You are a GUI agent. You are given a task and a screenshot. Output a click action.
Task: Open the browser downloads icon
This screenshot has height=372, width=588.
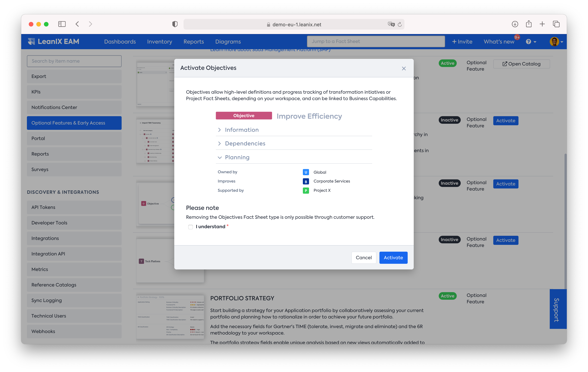(515, 24)
